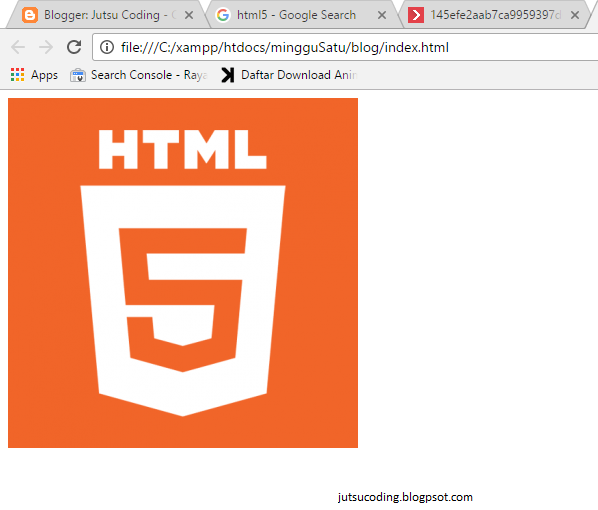Viewport: 598px width, 510px height.
Task: Click the HTML5 logo image on the page
Action: coord(183,273)
